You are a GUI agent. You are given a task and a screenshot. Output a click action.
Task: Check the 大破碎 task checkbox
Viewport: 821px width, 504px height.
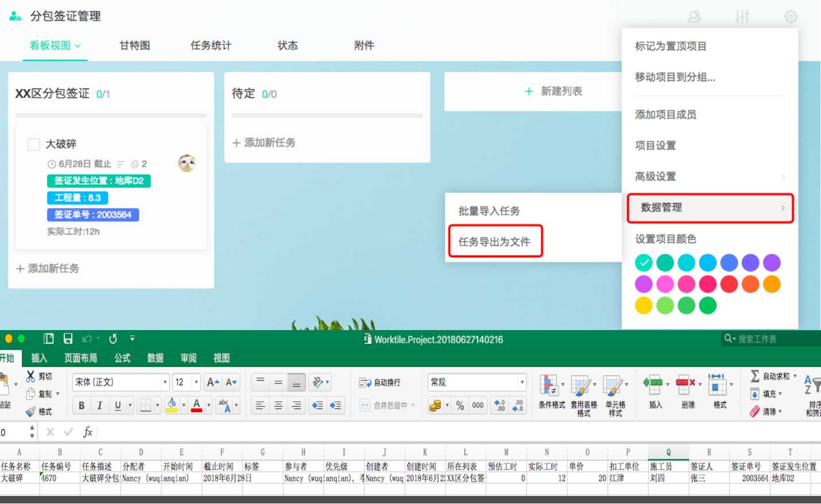point(33,144)
